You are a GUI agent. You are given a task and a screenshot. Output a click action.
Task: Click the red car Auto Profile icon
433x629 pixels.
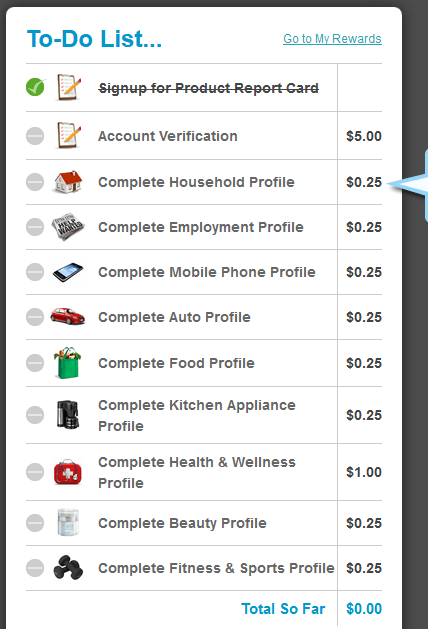coord(67,317)
